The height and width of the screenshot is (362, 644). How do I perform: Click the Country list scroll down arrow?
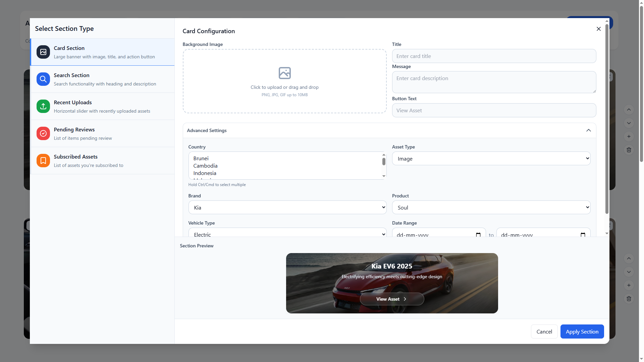pyautogui.click(x=384, y=176)
